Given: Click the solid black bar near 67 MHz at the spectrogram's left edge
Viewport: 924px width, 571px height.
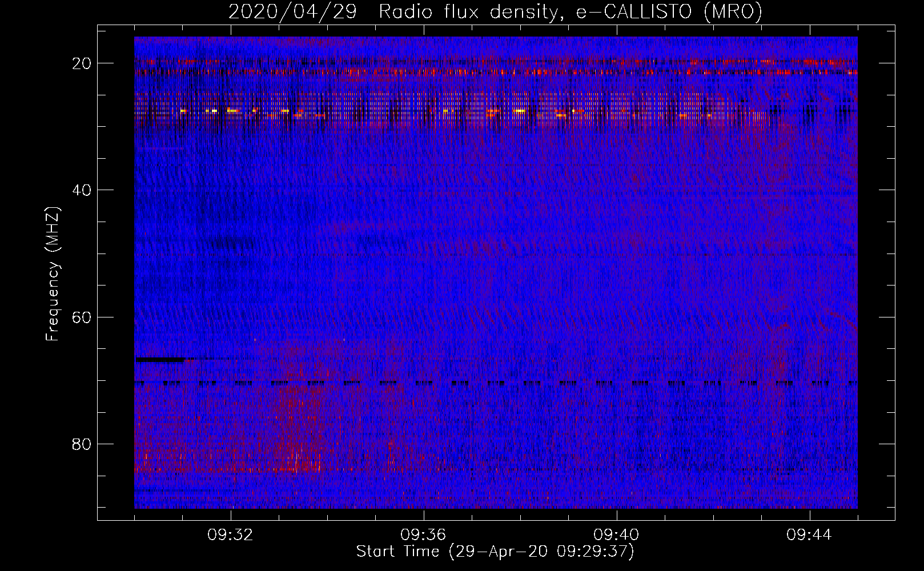Looking at the screenshot, I should coord(159,360).
